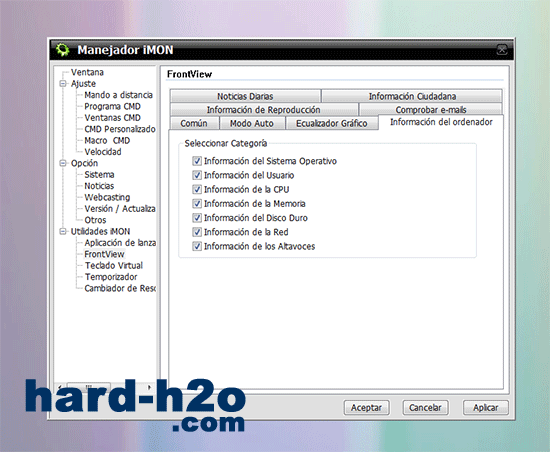Switch to the Noticias Diarias tab
The image size is (550, 452).
click(x=245, y=96)
